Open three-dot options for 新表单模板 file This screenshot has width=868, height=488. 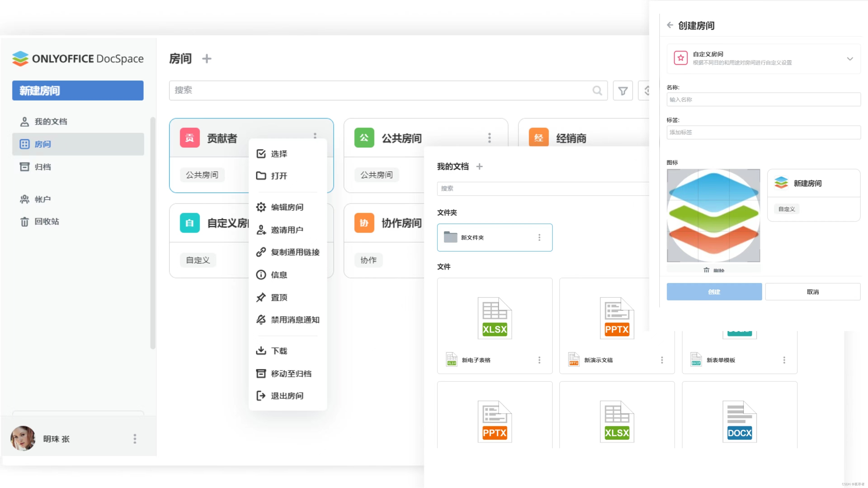click(784, 360)
